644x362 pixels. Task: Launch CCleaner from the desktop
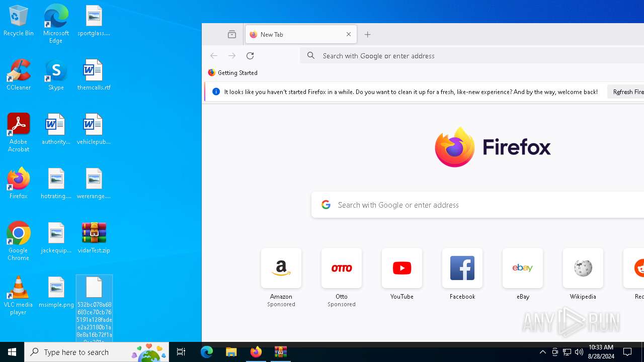click(x=18, y=75)
